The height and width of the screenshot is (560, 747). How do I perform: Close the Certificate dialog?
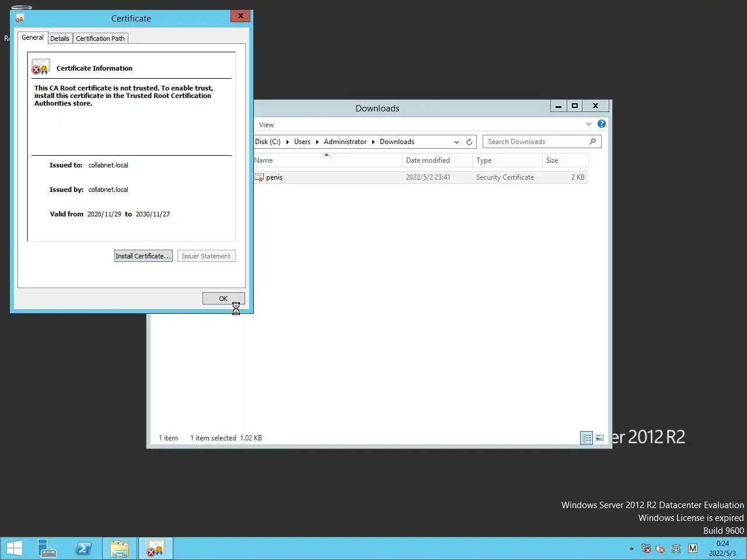240,16
